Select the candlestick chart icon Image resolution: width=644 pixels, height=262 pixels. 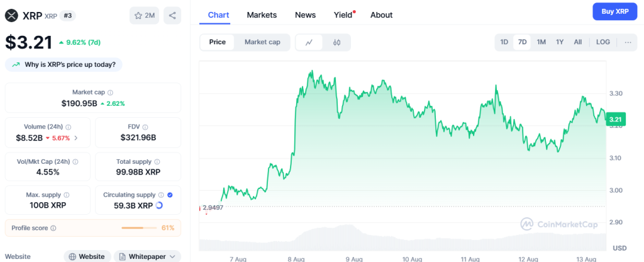click(336, 42)
